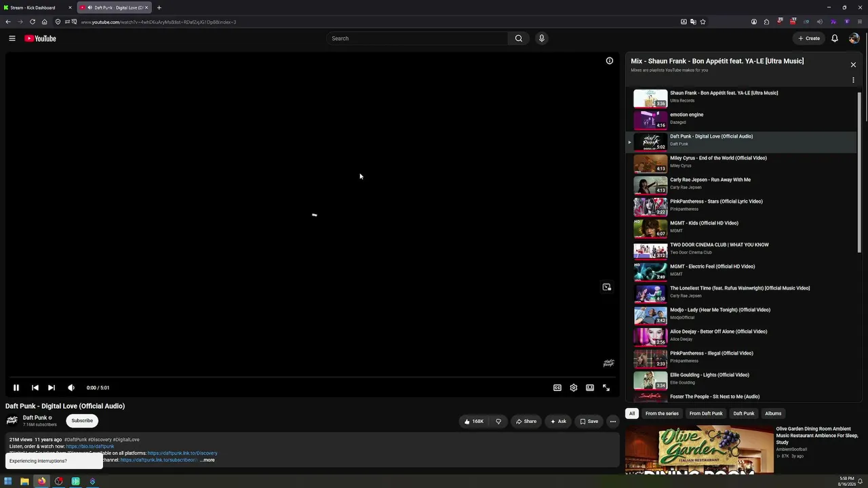Select the Albums filter chip

tap(773, 413)
